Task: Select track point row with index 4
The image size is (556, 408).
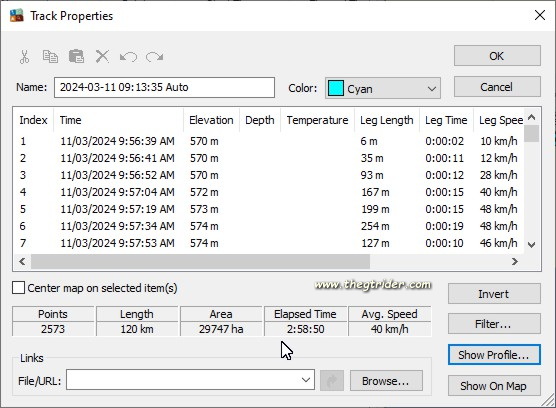Action: coord(268,192)
